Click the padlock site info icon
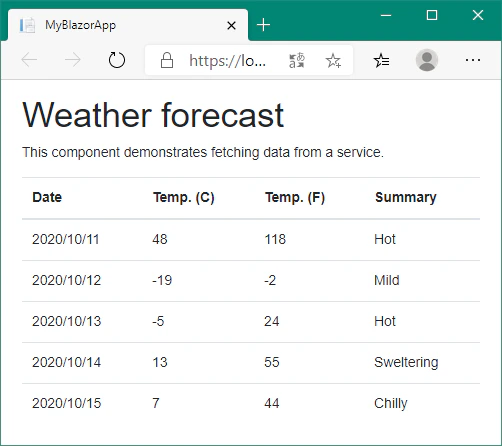Screen dimensions: 502x446 (167, 60)
